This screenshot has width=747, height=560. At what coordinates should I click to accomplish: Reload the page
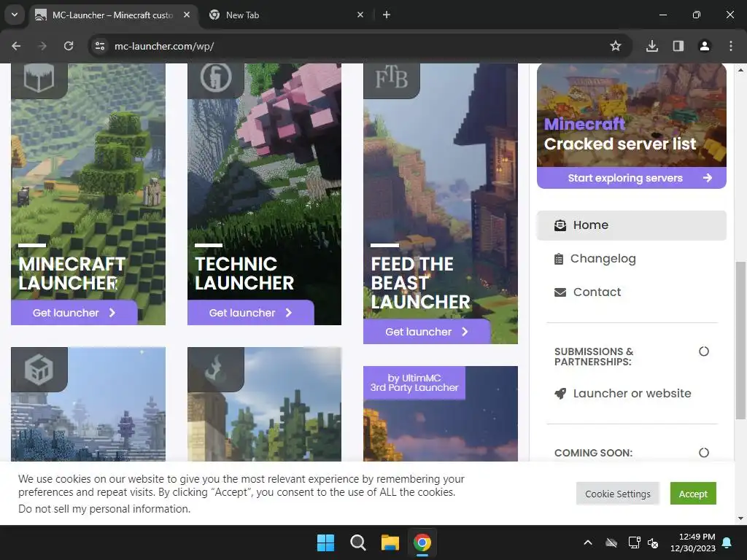pos(69,46)
